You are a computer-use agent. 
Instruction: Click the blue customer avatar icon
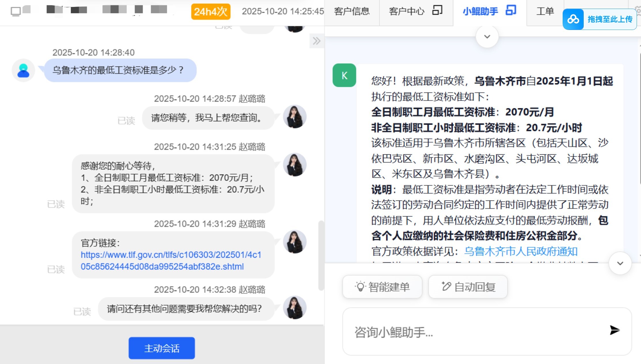(x=23, y=71)
